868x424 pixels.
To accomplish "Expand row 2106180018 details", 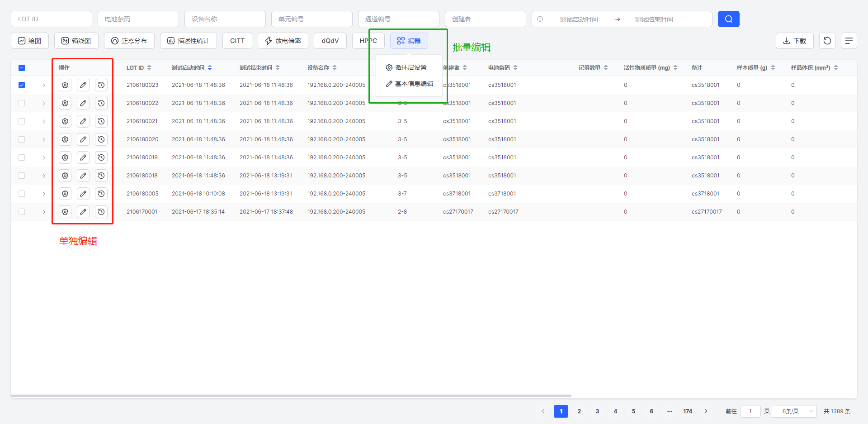I will [x=44, y=176].
